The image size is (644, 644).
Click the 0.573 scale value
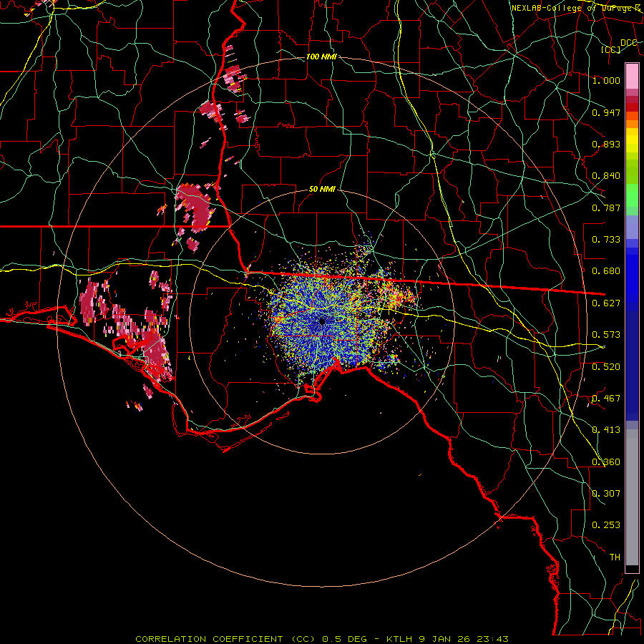tap(606, 335)
